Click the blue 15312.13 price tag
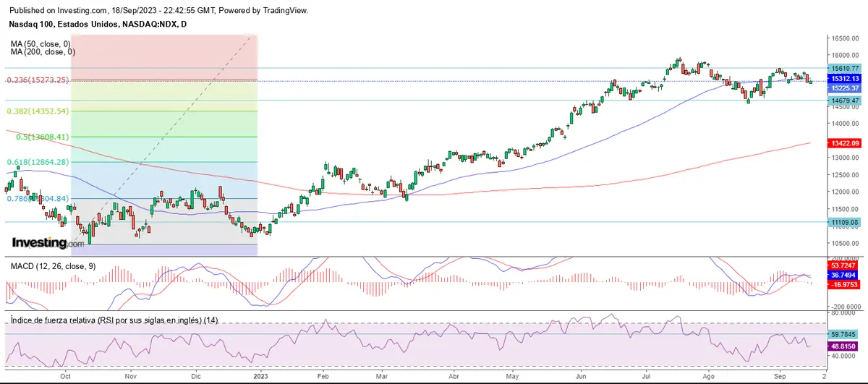Image resolution: width=868 pixels, height=384 pixels. (x=844, y=78)
